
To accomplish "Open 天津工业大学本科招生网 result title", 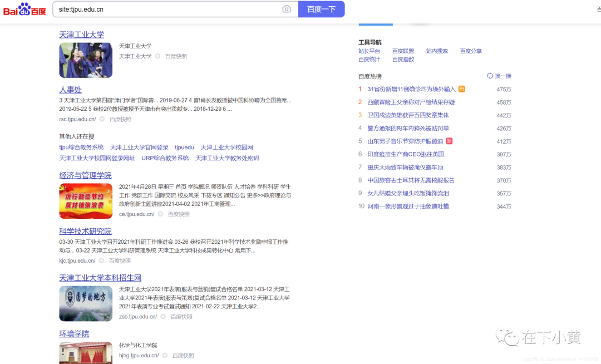I will click(x=100, y=278).
